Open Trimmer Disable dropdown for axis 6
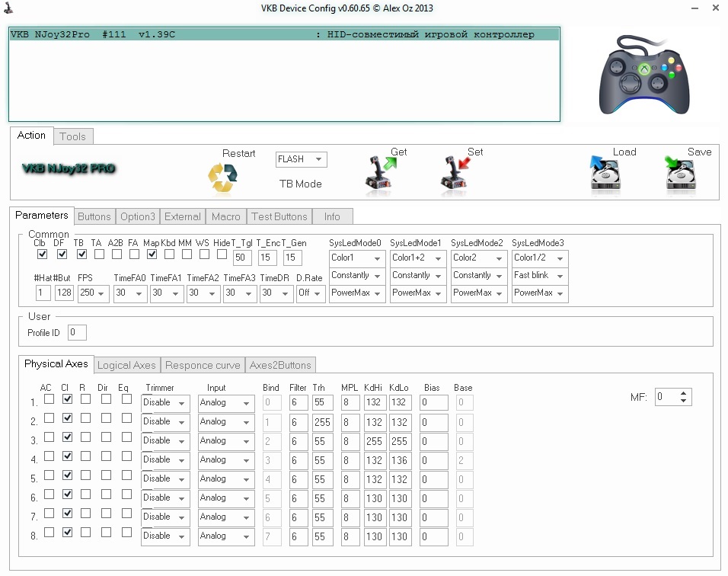 165,498
